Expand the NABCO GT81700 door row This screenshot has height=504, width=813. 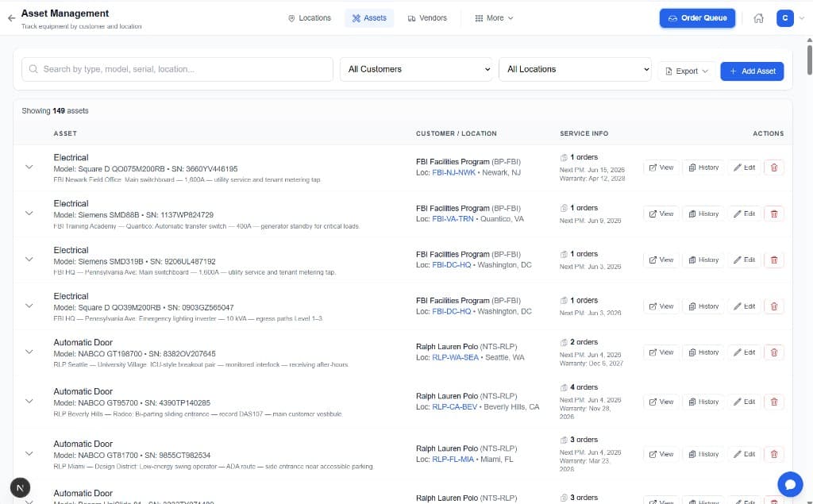point(29,454)
